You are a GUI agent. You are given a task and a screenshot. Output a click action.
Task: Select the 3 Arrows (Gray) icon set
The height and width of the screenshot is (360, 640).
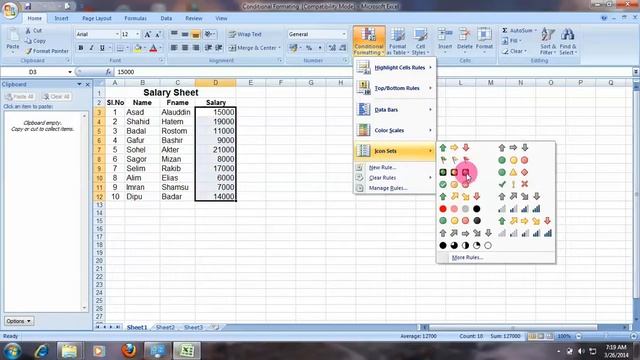[513, 148]
